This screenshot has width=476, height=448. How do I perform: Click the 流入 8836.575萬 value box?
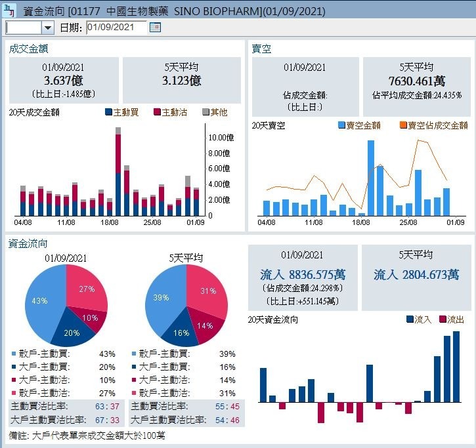[x=303, y=277]
